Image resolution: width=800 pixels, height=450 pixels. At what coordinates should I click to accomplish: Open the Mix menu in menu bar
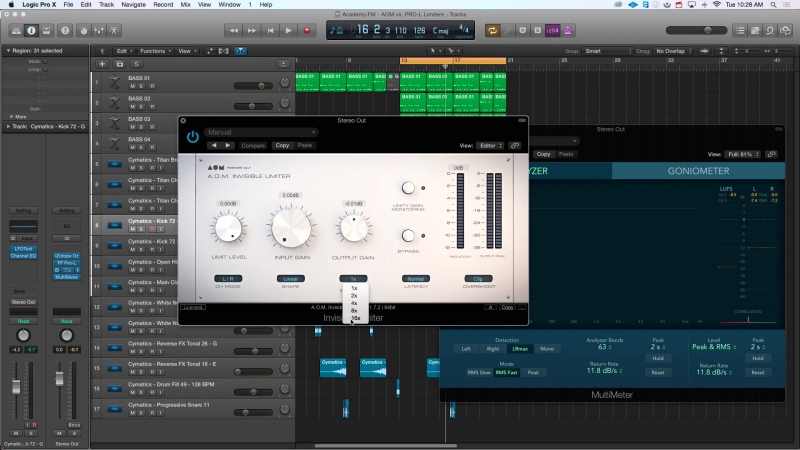(x=186, y=5)
